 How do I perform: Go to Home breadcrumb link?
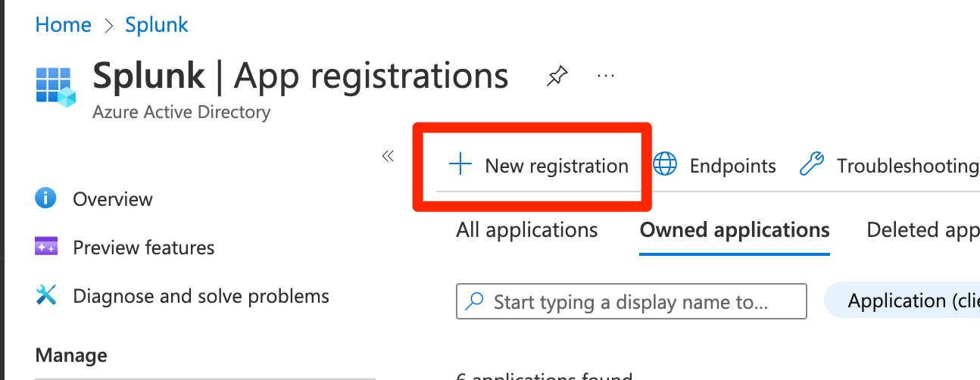64,25
